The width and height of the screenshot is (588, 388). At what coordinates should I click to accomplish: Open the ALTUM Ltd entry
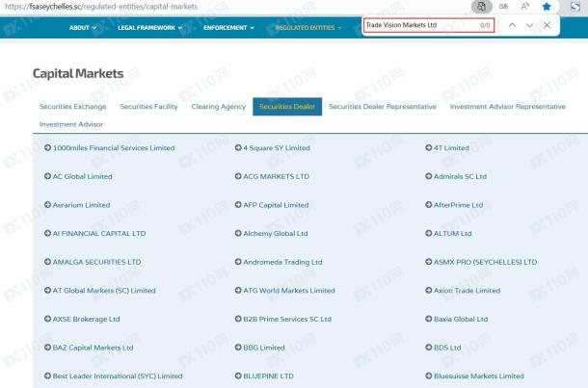448,233
